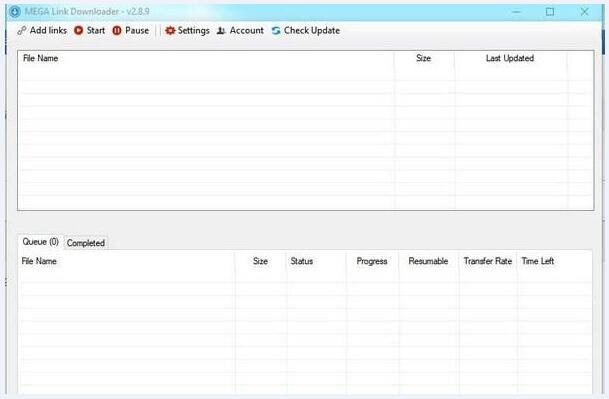This screenshot has width=609, height=399.
Task: Click the Add links chain icon
Action: tap(22, 30)
